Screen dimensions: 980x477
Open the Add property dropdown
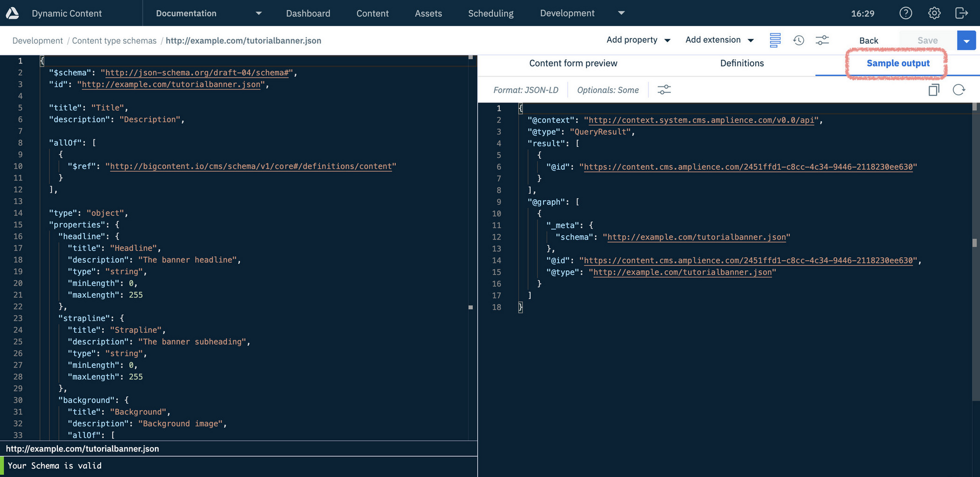[x=638, y=40]
